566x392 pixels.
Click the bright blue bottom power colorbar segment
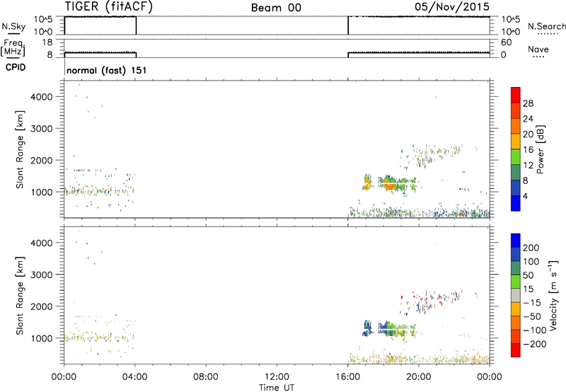(x=516, y=203)
